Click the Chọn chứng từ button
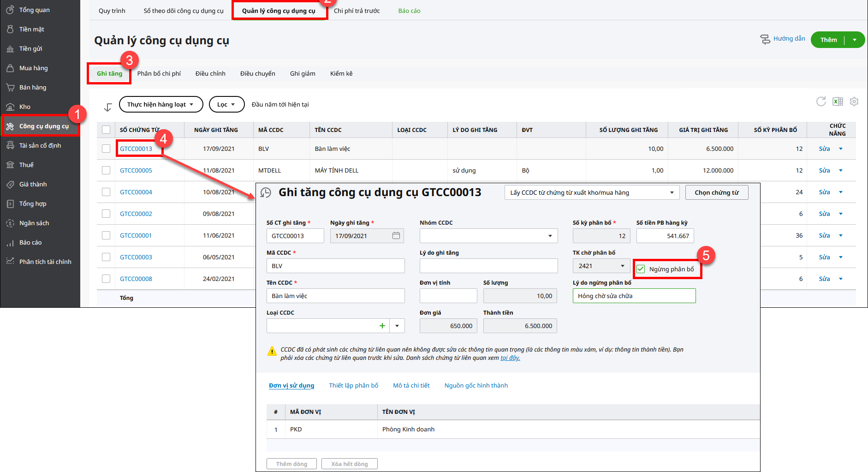 click(x=716, y=192)
